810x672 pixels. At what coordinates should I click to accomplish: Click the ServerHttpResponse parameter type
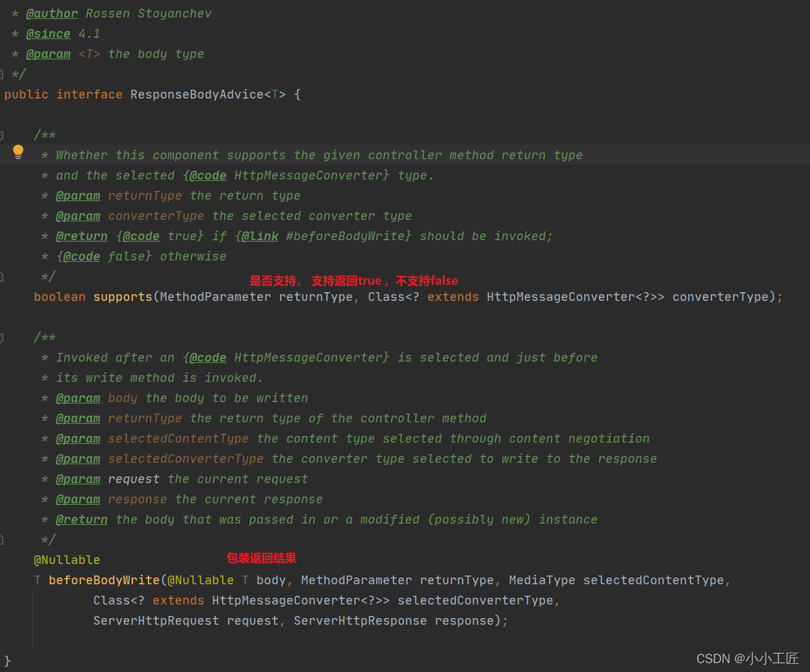point(360,621)
